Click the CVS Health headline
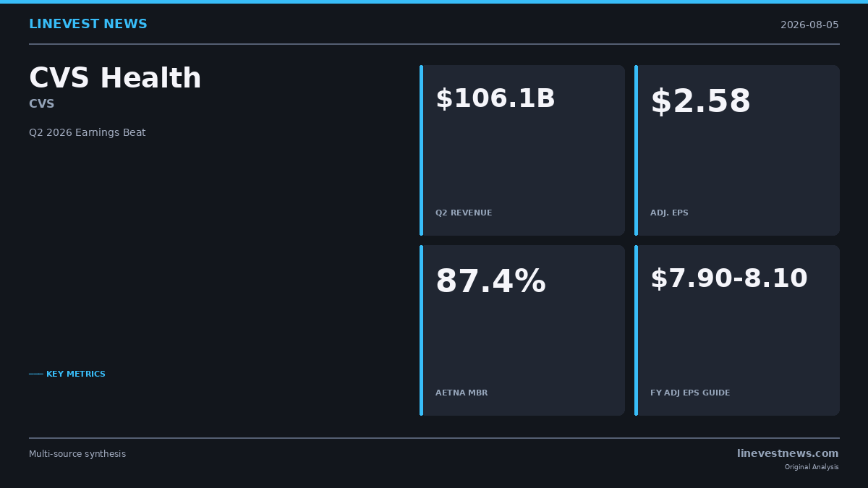 [115, 79]
